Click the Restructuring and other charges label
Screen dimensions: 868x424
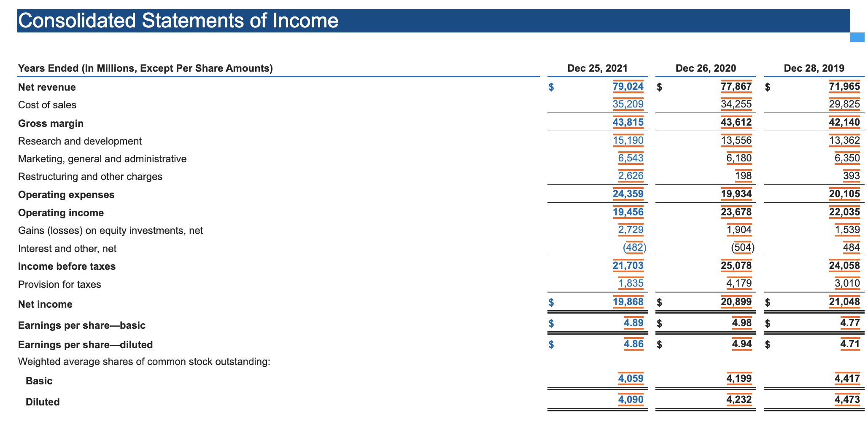[90, 176]
